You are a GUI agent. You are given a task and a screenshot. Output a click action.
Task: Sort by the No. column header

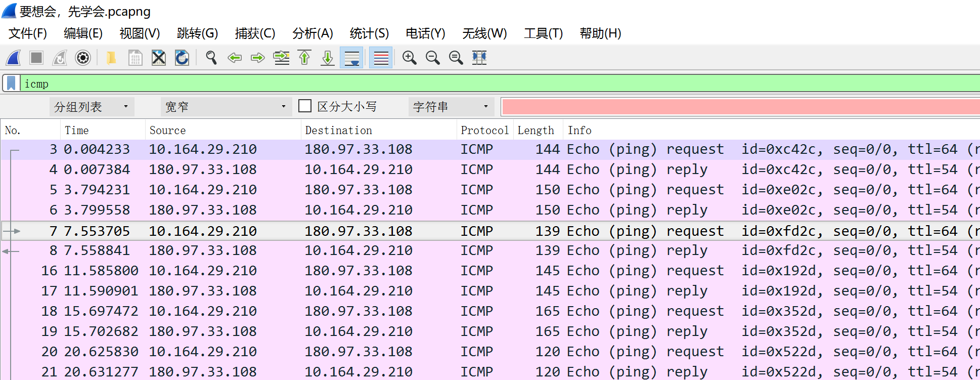pos(30,131)
